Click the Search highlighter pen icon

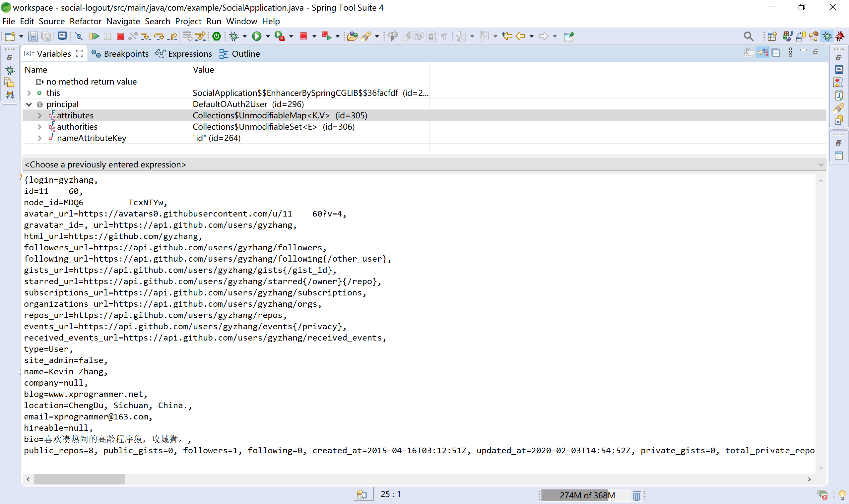tap(366, 36)
